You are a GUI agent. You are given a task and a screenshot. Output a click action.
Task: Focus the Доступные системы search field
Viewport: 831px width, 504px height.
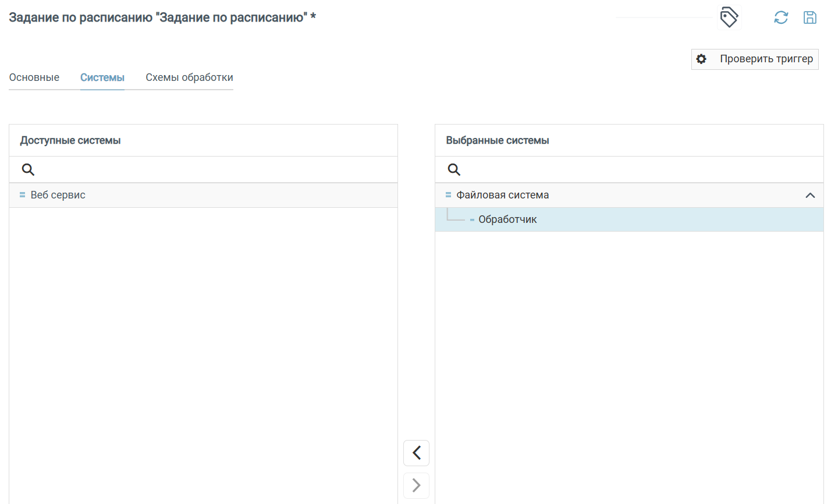(x=209, y=169)
